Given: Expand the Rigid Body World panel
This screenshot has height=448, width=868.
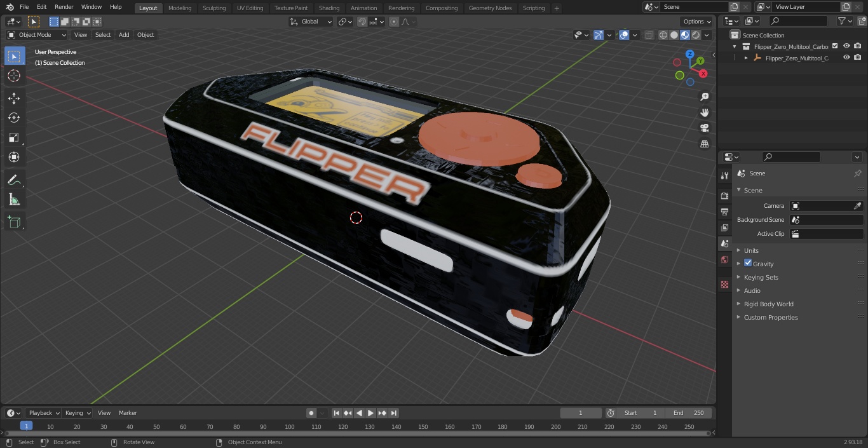Looking at the screenshot, I should [x=768, y=304].
